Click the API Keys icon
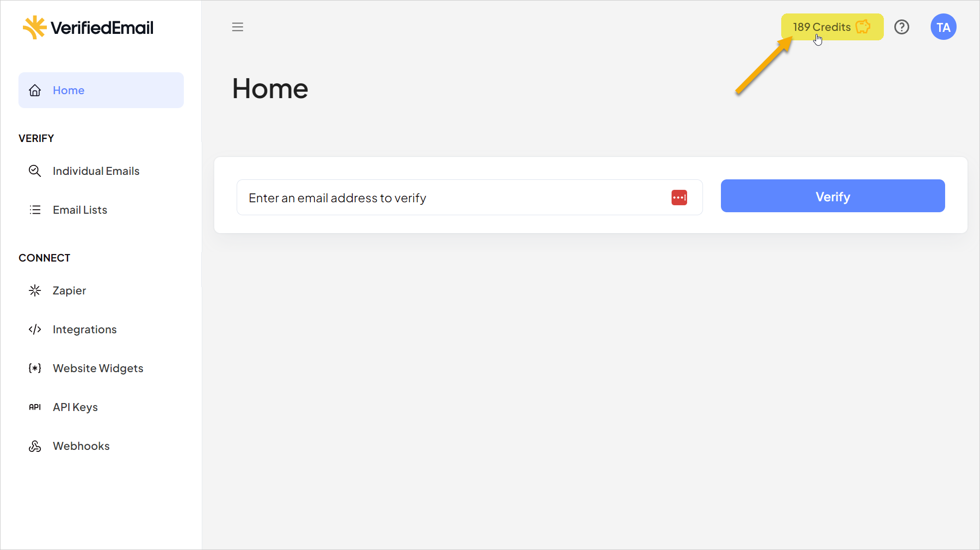The image size is (980, 550). [x=34, y=408]
